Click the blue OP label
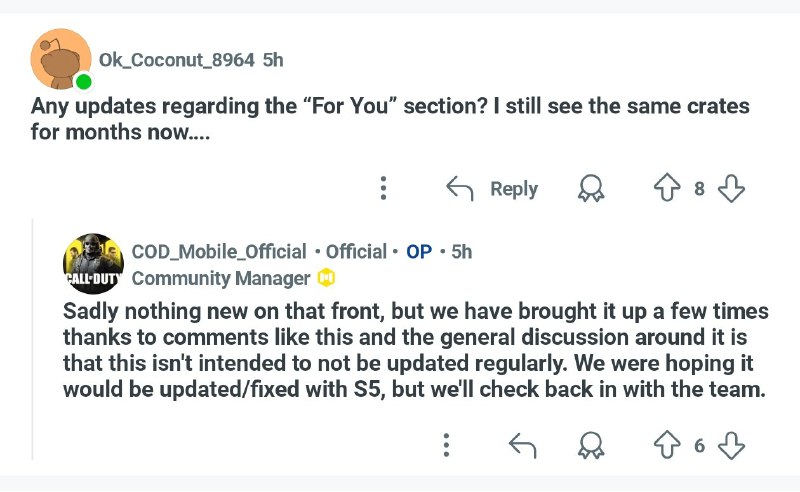Screen dimensions: 800x492 point(419,252)
